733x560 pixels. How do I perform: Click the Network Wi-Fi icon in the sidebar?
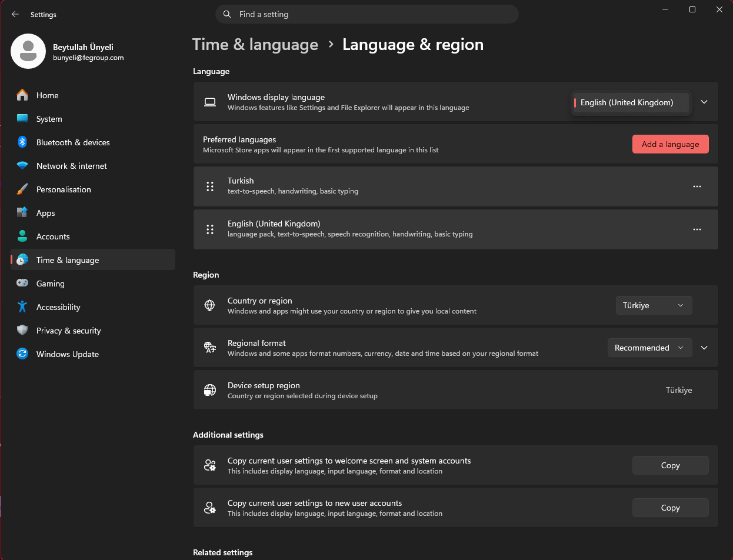pos(22,166)
